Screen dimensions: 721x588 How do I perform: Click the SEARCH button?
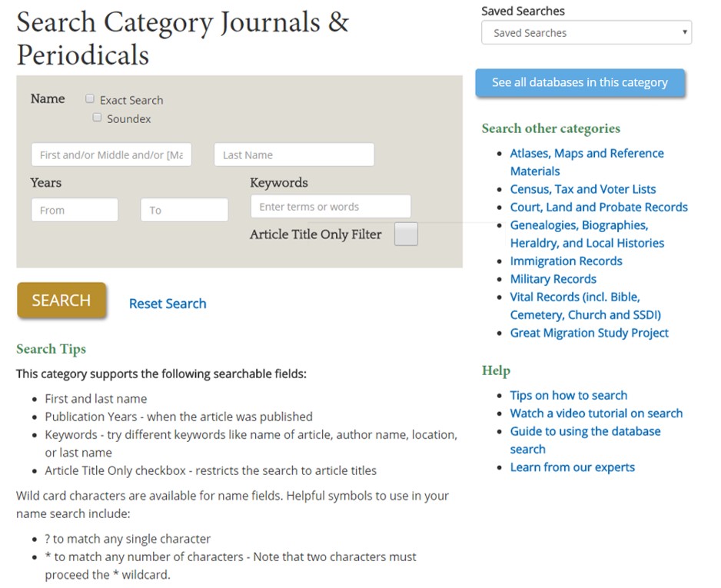pos(61,301)
